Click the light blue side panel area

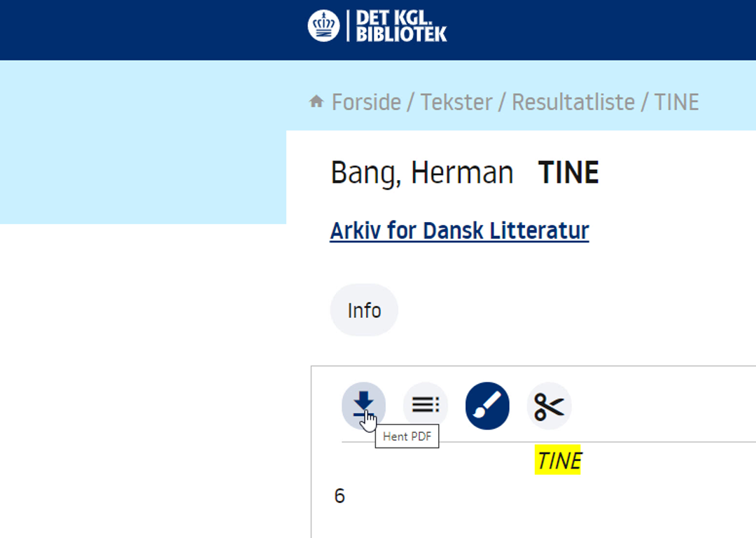point(143,142)
